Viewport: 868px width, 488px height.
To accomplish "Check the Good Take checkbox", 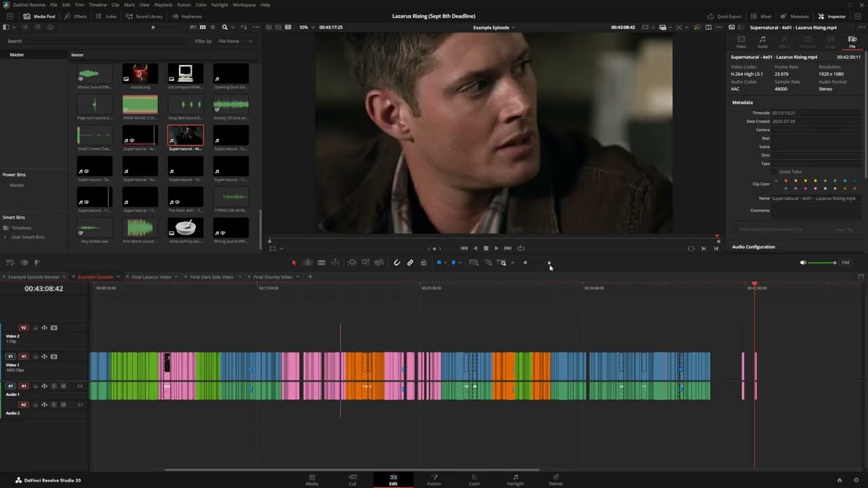I will [x=775, y=171].
